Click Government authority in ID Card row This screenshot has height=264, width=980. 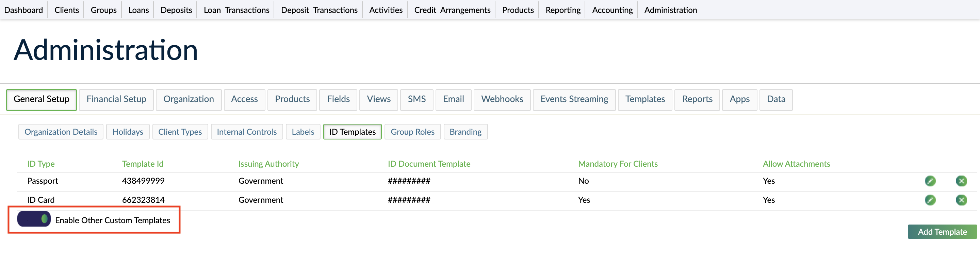coord(261,200)
